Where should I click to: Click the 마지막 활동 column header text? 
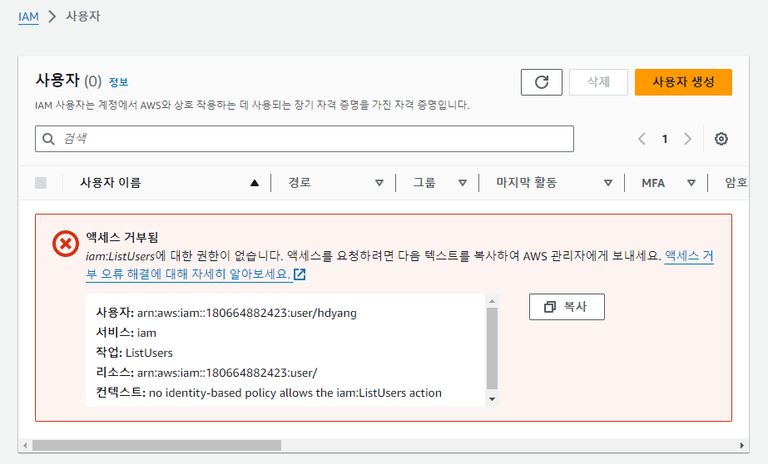[527, 183]
